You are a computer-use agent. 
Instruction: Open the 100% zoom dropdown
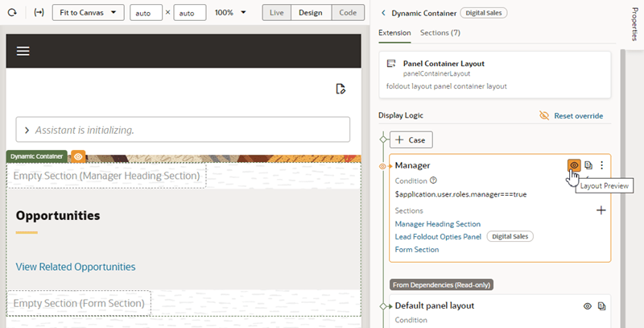pos(230,13)
